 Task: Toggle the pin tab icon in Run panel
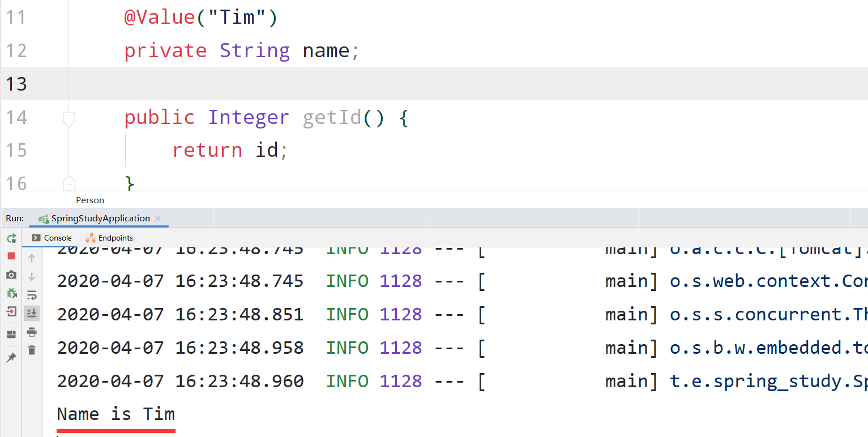tap(11, 358)
